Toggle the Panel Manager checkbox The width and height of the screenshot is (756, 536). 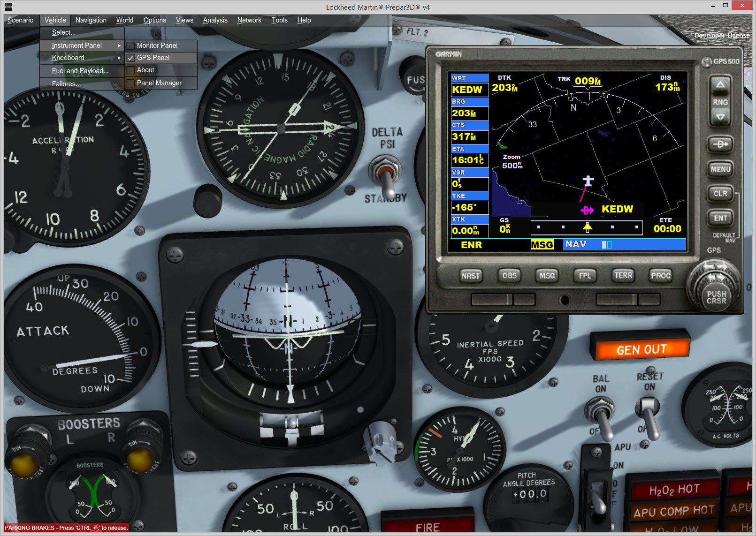pyautogui.click(x=130, y=83)
